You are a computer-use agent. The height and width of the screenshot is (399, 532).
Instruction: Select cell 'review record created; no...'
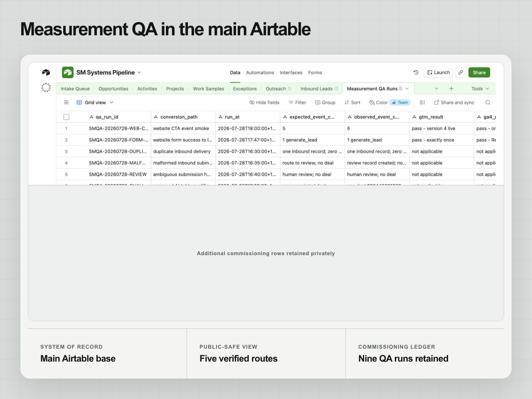point(377,163)
